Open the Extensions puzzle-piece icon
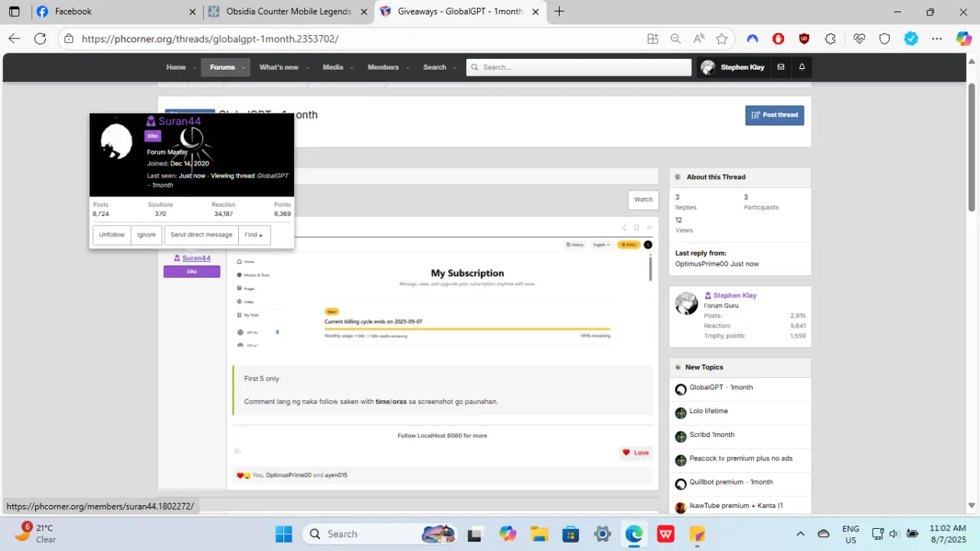 (x=830, y=38)
